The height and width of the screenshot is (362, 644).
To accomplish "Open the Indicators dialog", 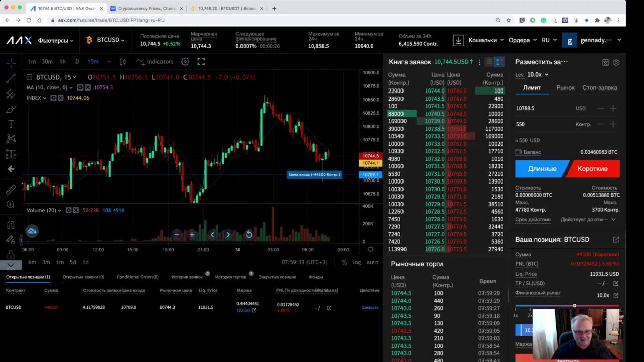I will (155, 62).
